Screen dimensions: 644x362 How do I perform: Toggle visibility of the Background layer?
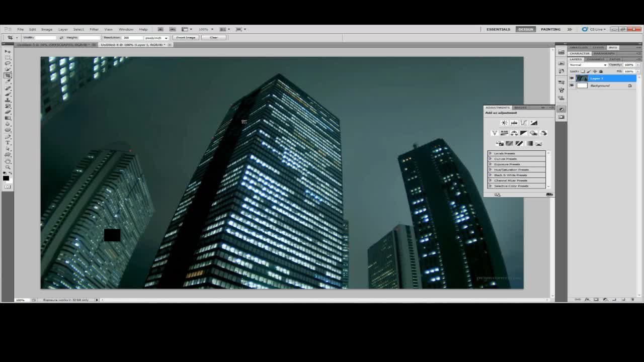(x=572, y=85)
